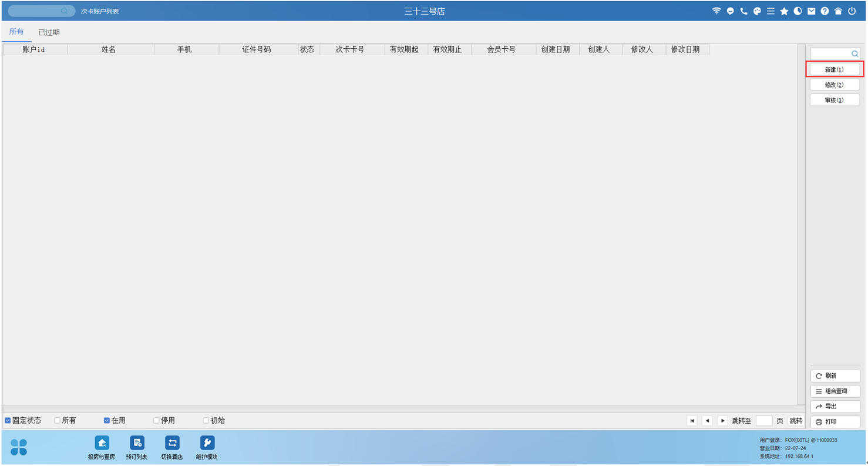Go to next page arrow
This screenshot has height=466, width=868.
(722, 421)
